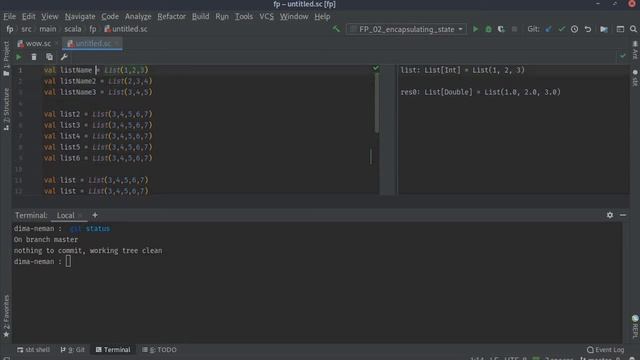The height and width of the screenshot is (360, 640).
Task: Switch to the wow.sc editor tab
Action: (35, 43)
